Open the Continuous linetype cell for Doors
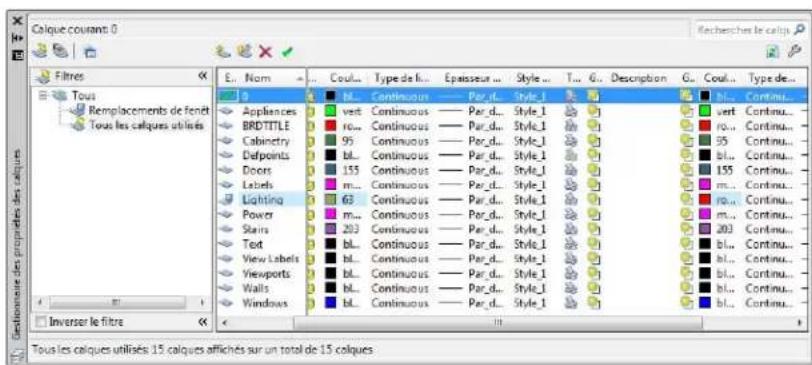The width and height of the screenshot is (812, 365). (399, 170)
